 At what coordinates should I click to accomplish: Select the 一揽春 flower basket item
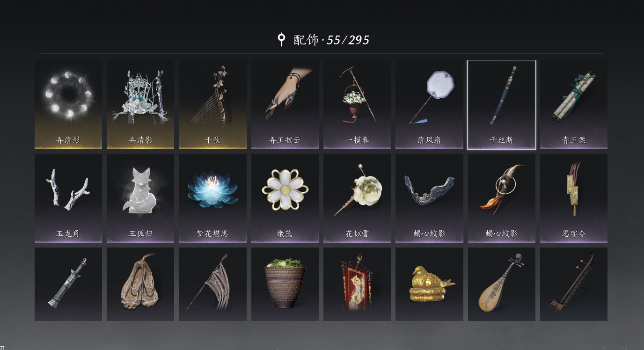pyautogui.click(x=357, y=105)
